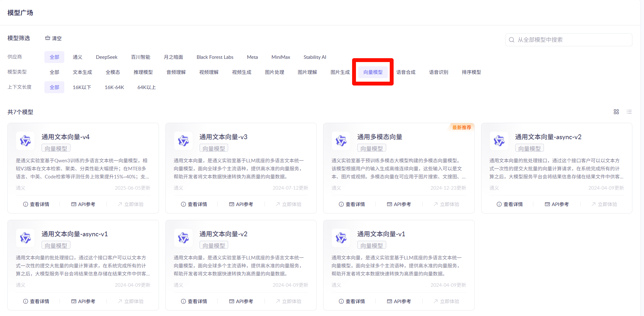Filter by supplier 百川智能

[141, 57]
